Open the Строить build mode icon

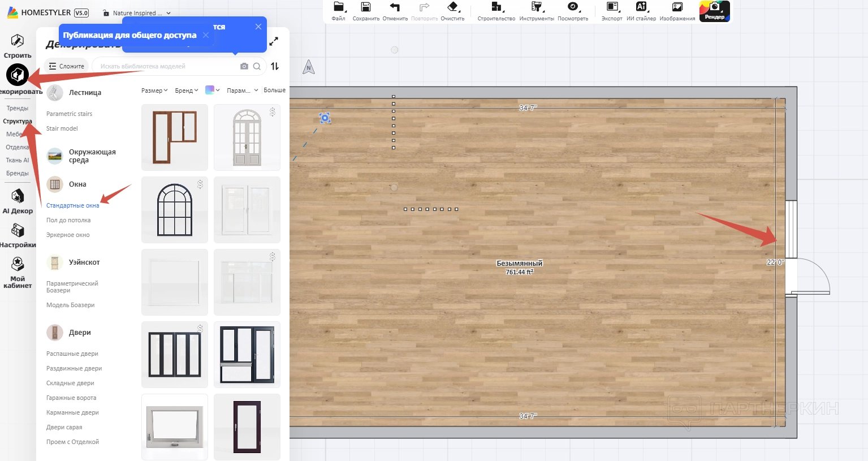(x=18, y=41)
